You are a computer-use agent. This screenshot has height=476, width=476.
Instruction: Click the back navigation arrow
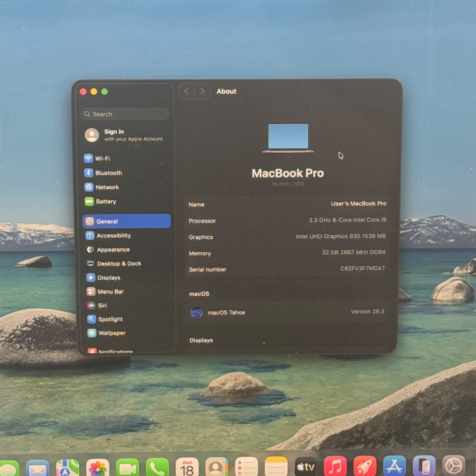[186, 91]
